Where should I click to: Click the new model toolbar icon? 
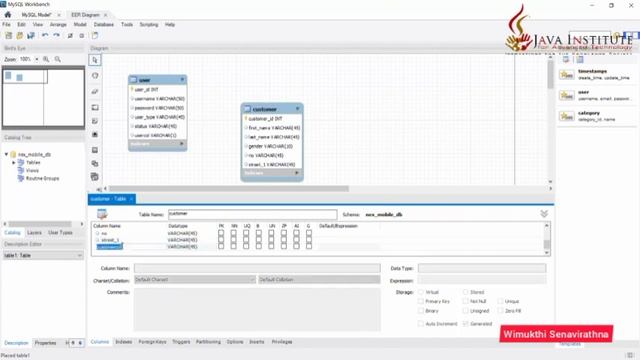click(9, 36)
